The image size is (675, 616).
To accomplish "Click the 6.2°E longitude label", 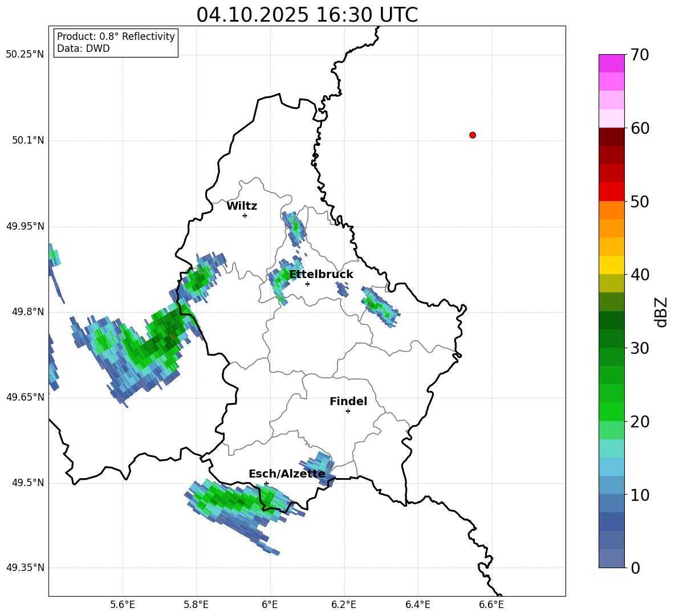I will pyautogui.click(x=344, y=605).
